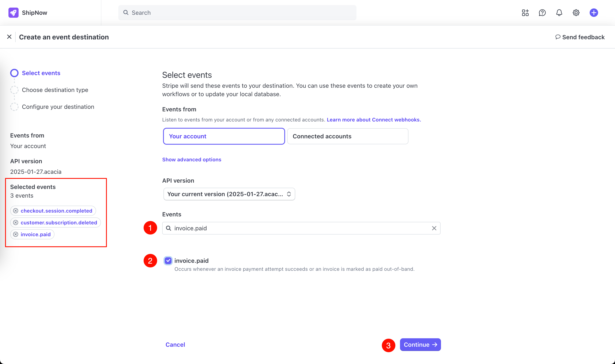
Task: Select the Connected accounts option
Action: pos(348,136)
